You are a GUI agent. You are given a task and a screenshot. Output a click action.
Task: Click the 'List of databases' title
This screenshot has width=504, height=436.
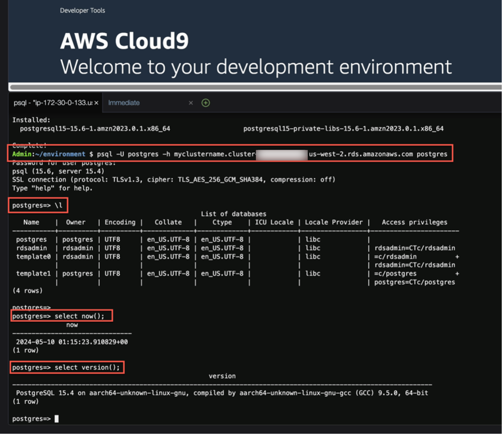pyautogui.click(x=234, y=214)
